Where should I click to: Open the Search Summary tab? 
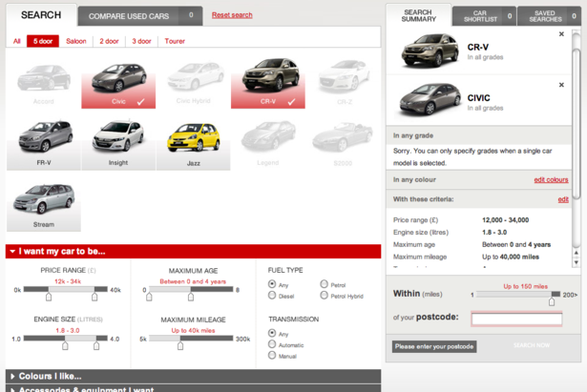tap(419, 15)
